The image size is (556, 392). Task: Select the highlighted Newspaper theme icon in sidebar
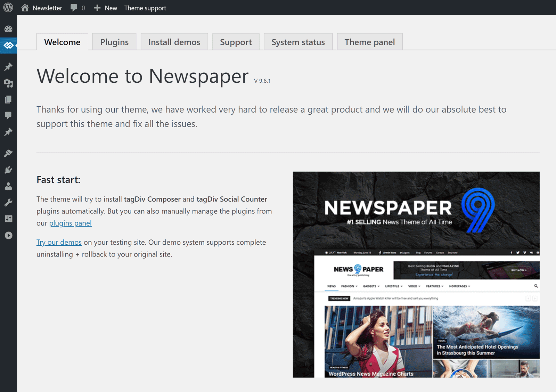pyautogui.click(x=8, y=46)
